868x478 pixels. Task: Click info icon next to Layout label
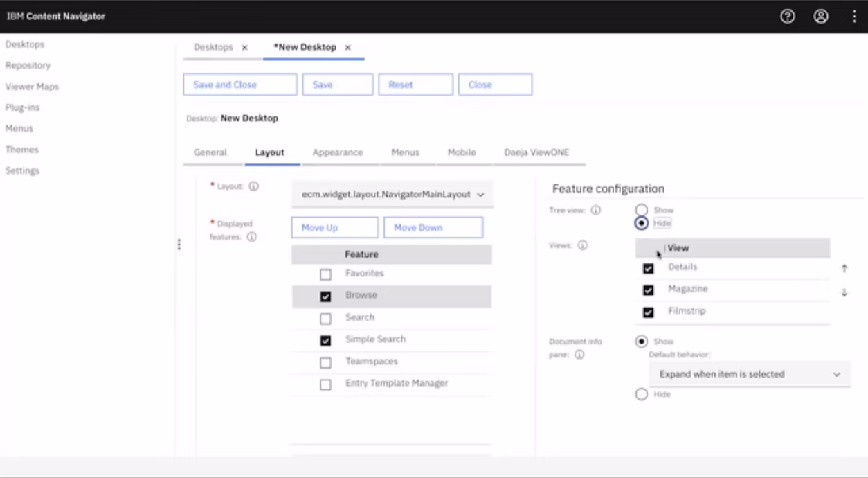(253, 186)
